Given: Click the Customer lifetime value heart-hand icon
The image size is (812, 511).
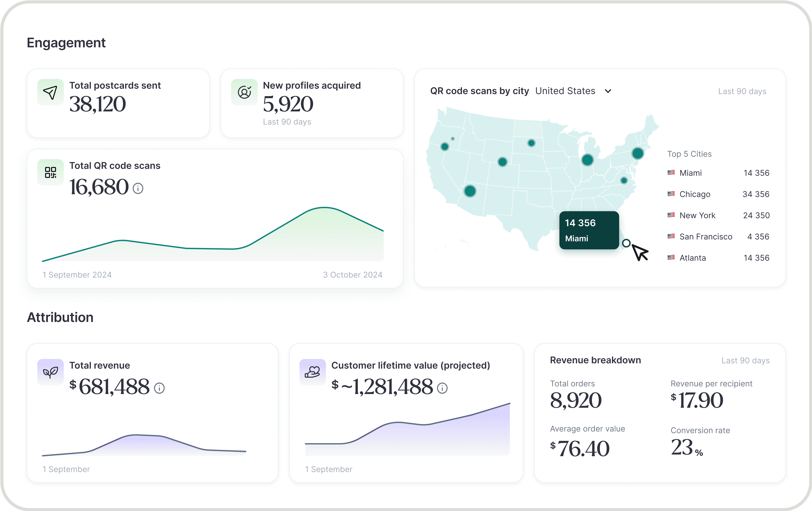Looking at the screenshot, I should (x=312, y=372).
